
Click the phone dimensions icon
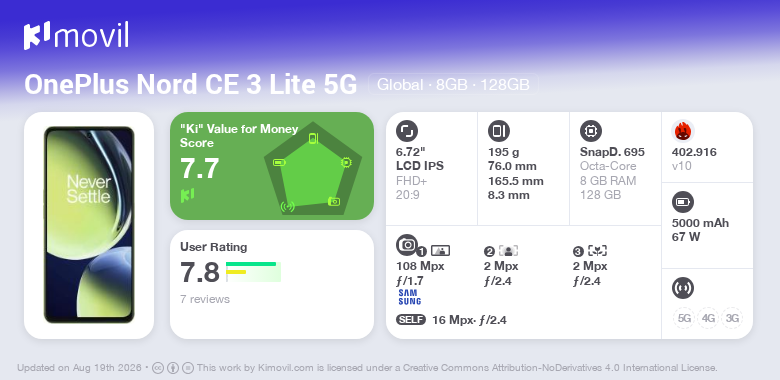pyautogui.click(x=499, y=131)
